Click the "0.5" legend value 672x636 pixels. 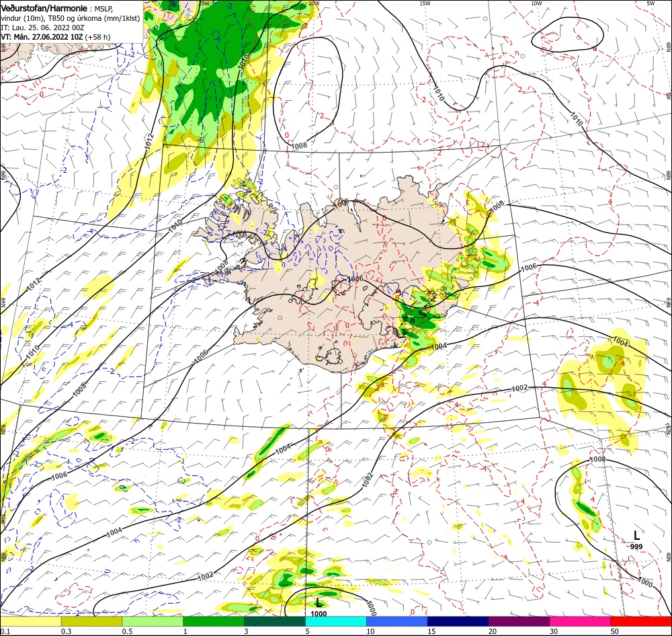coord(127,631)
